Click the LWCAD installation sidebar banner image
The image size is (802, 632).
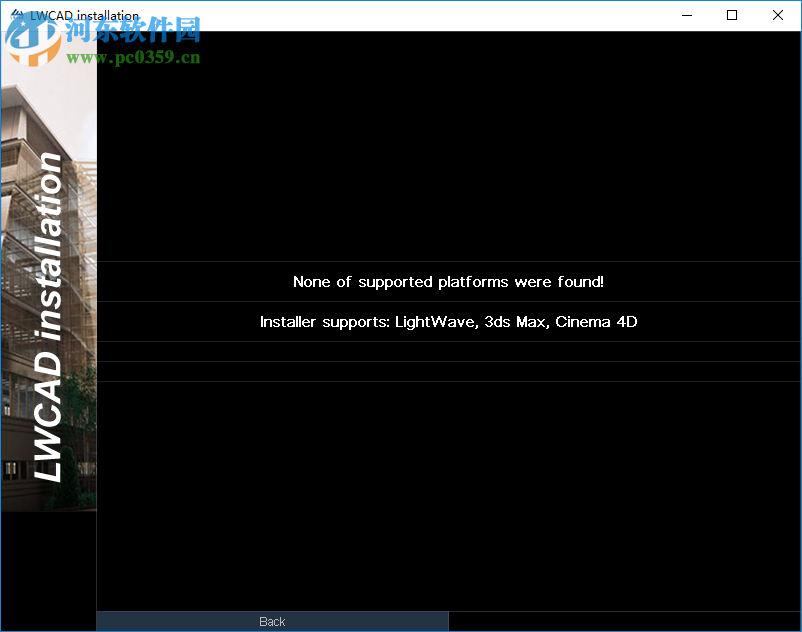pos(49,271)
